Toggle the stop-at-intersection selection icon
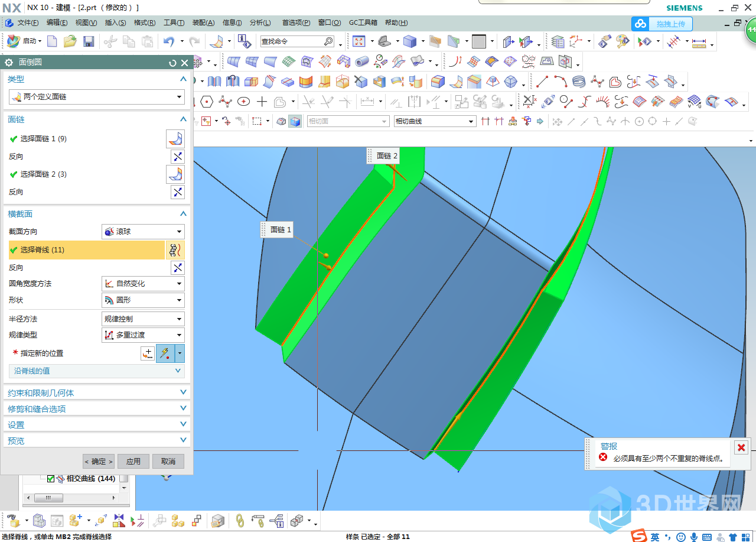This screenshot has width=756, height=542. [x=485, y=121]
